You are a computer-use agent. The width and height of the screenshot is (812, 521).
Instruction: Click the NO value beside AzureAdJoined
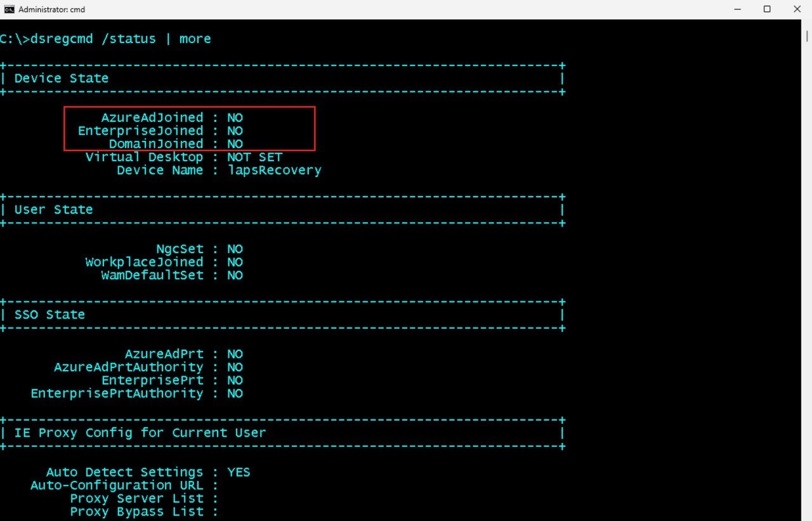235,117
